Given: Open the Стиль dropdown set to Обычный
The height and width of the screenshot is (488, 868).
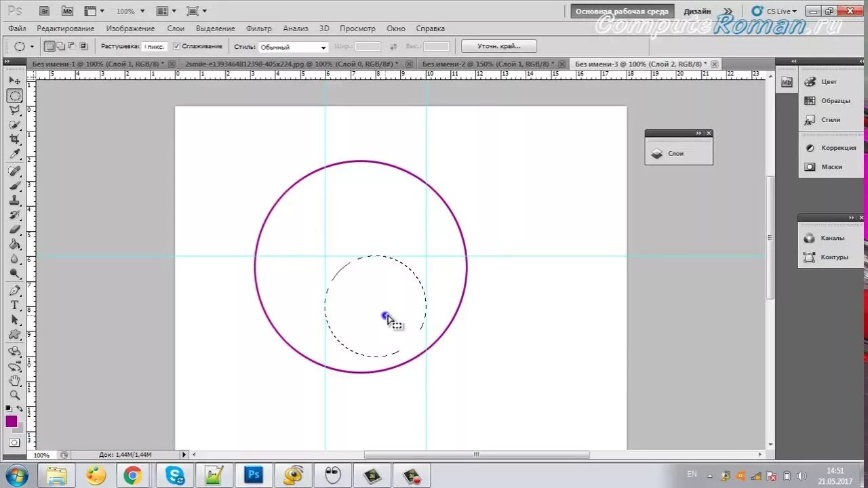Looking at the screenshot, I should click(294, 47).
